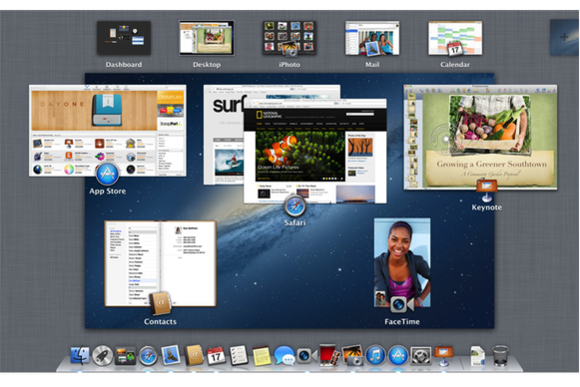580x387 pixels.
Task: Switch to the Calendar full-screen space
Action: (x=455, y=38)
